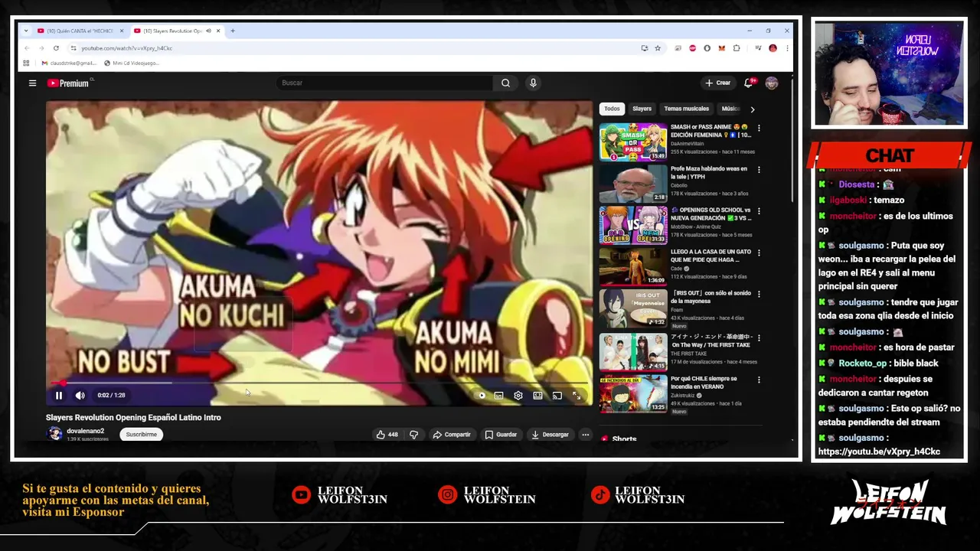Open more actions ellipsis below video

[x=585, y=435]
